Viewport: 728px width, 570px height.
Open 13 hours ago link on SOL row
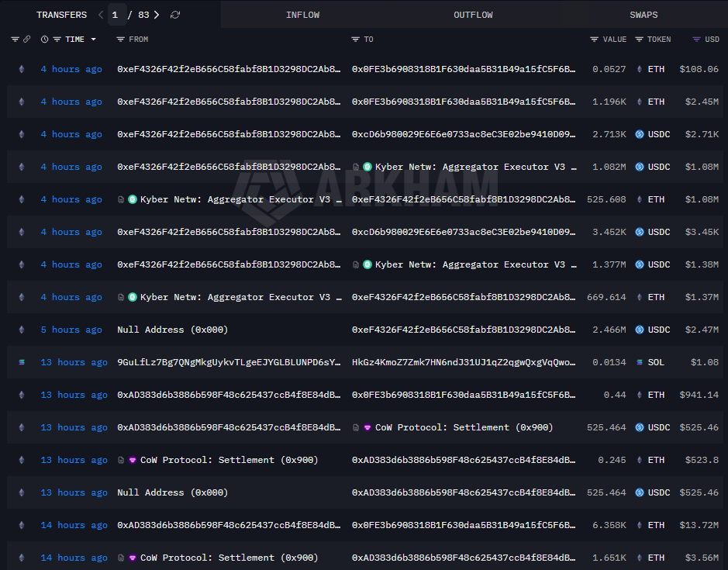pos(74,362)
